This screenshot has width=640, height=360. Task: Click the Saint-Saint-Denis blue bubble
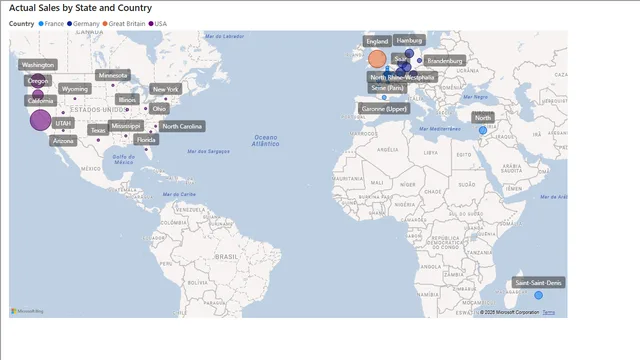point(538,295)
